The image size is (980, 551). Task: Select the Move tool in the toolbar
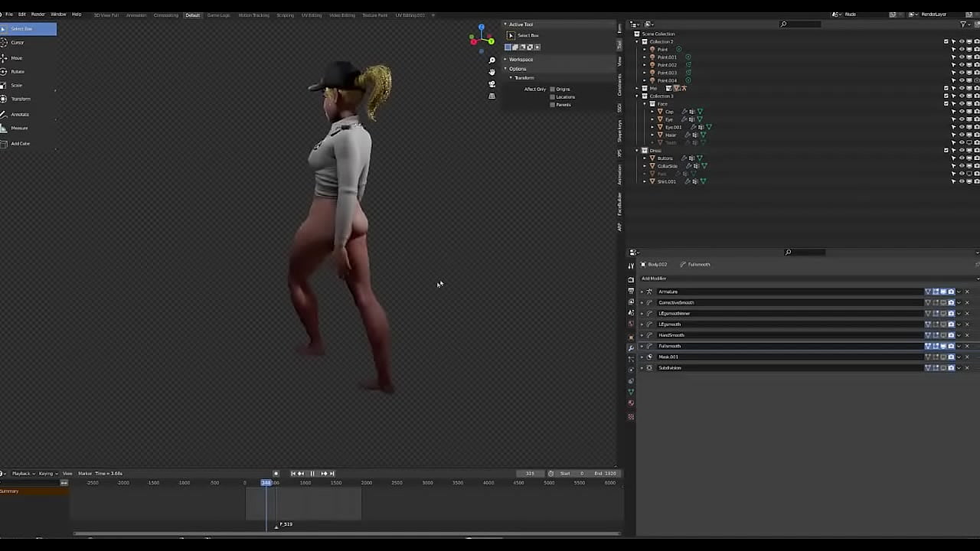16,57
